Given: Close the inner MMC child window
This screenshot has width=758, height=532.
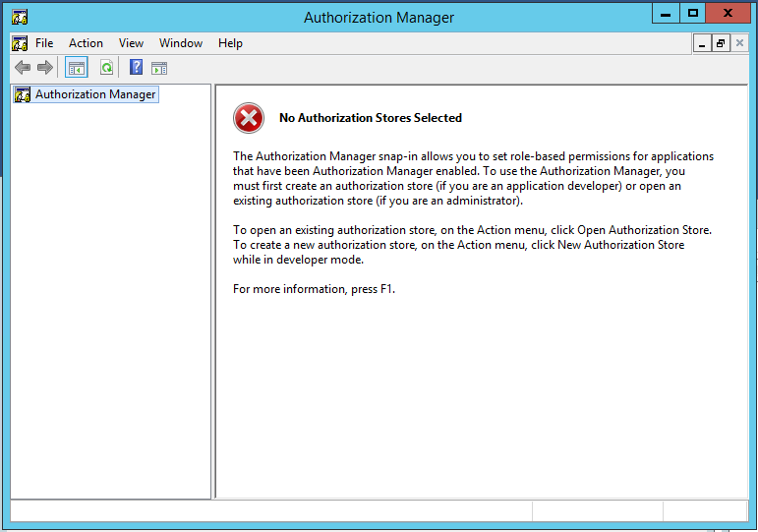Looking at the screenshot, I should (x=739, y=43).
